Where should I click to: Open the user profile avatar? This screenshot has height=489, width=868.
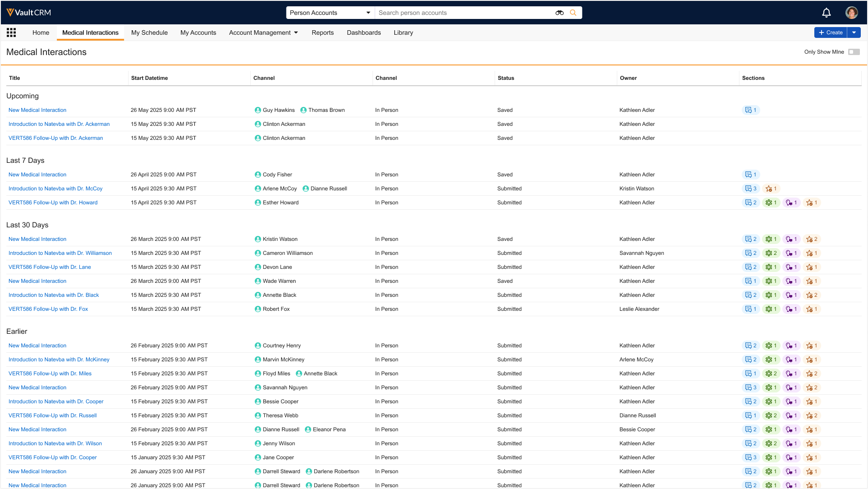(x=851, y=13)
